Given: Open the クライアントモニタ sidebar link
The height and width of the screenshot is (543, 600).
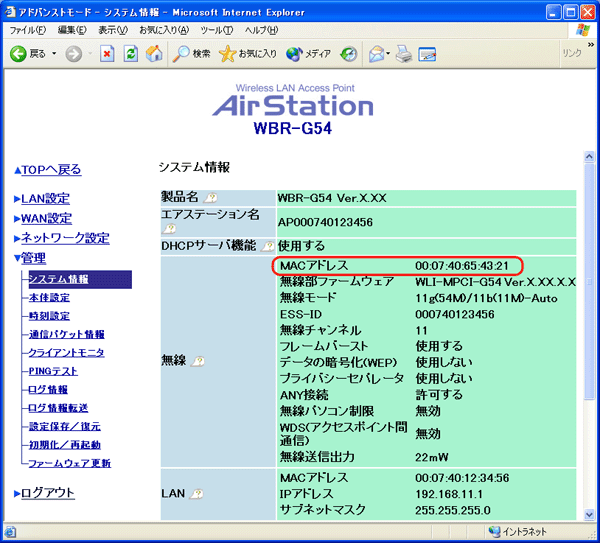Looking at the screenshot, I should 66,353.
